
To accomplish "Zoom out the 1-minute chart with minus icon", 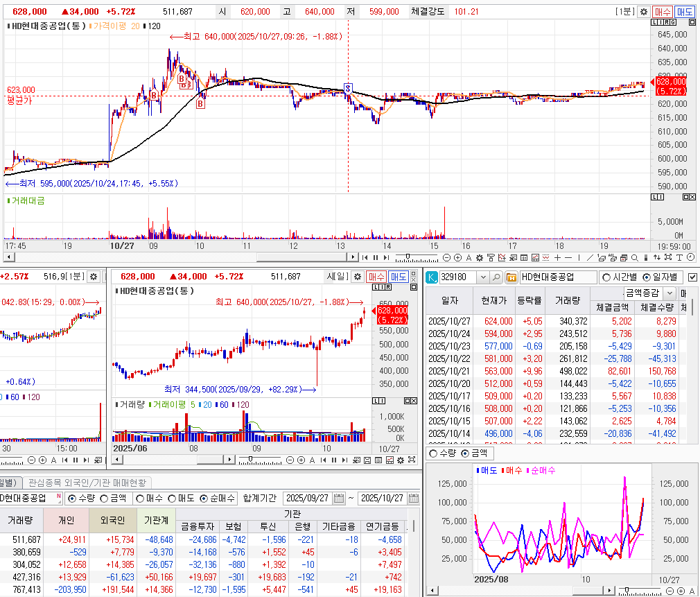I will point(446,258).
